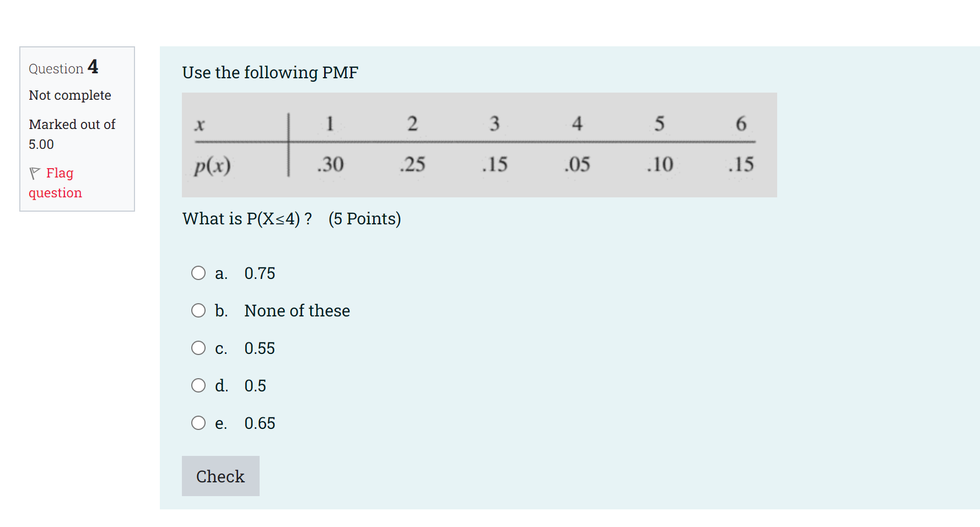Click the What is P(X≤4) question text

pyautogui.click(x=292, y=218)
